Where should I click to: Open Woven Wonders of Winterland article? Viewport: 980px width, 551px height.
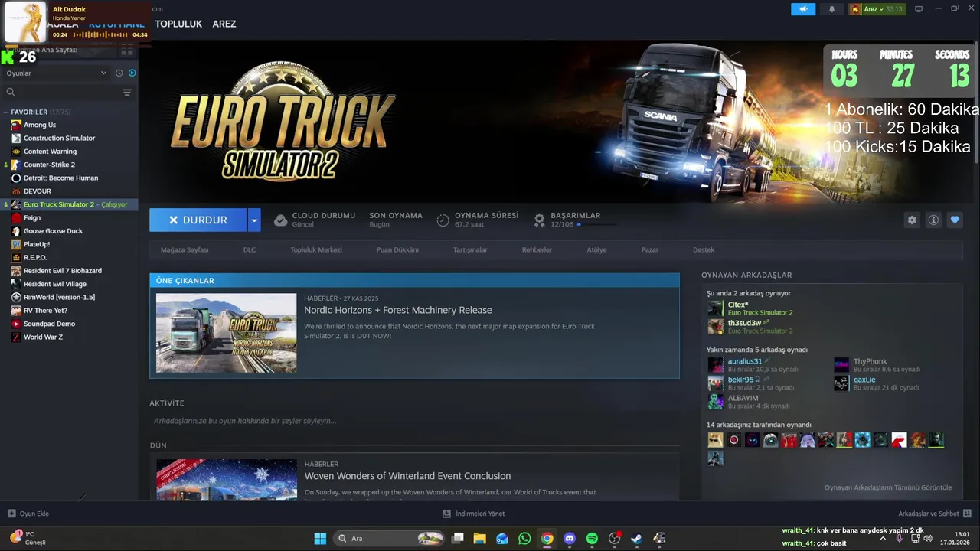407,476
